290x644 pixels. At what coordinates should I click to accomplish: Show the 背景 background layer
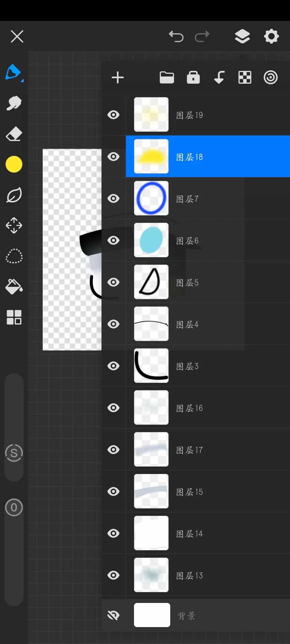(x=114, y=615)
